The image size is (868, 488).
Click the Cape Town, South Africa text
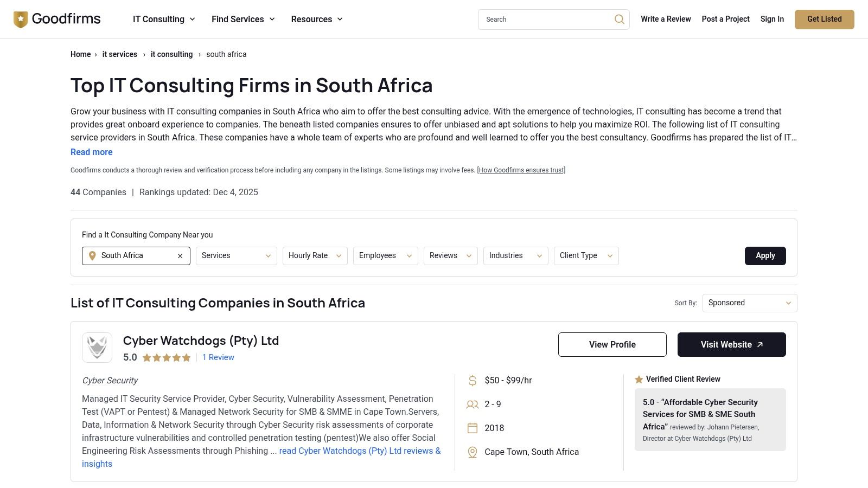(x=532, y=452)
